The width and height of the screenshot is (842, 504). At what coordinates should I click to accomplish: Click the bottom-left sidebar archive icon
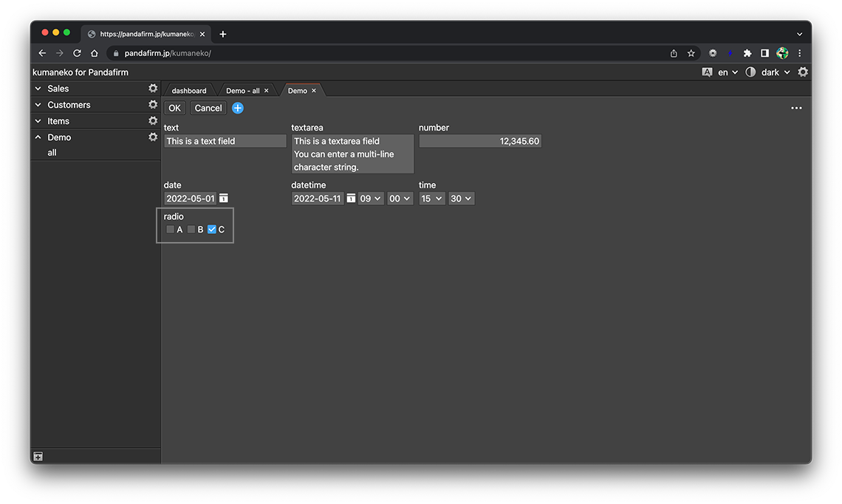point(38,457)
